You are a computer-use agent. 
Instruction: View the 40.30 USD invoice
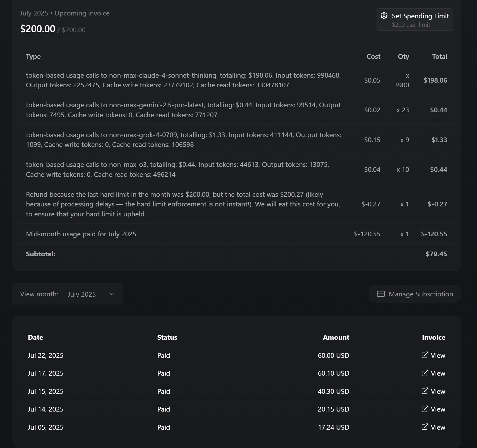coord(438,391)
